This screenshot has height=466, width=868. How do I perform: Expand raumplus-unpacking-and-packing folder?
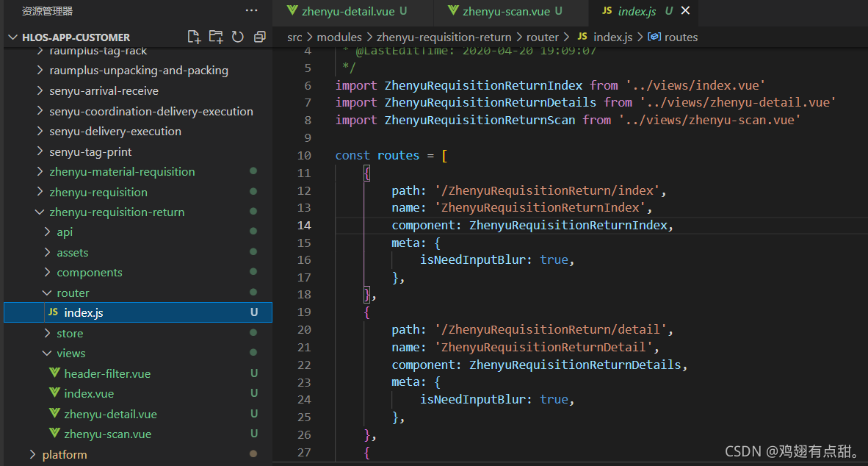click(x=138, y=71)
